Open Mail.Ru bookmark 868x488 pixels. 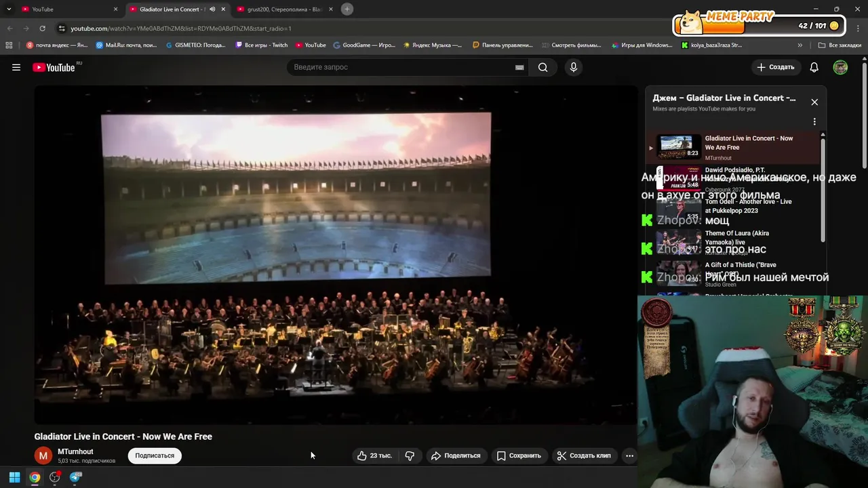click(x=126, y=45)
